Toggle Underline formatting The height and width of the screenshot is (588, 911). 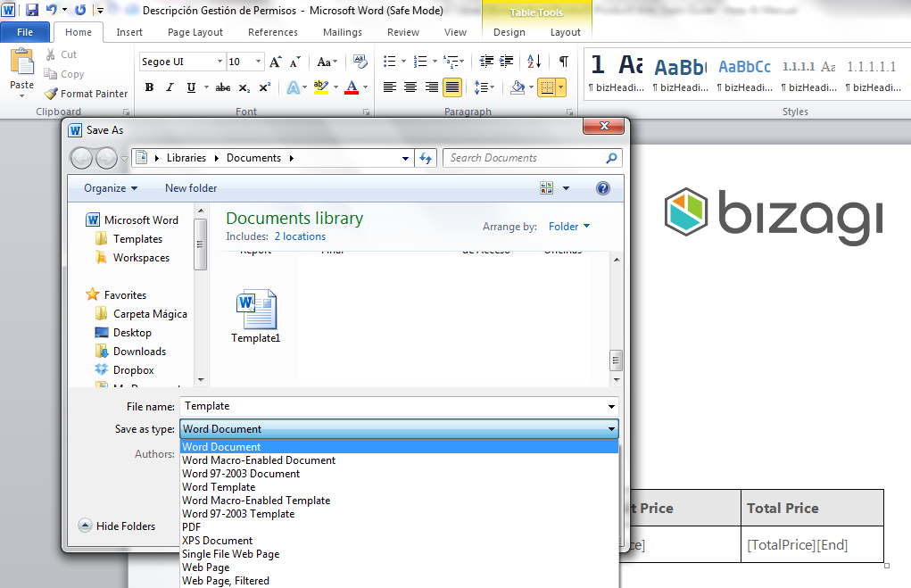pos(191,87)
